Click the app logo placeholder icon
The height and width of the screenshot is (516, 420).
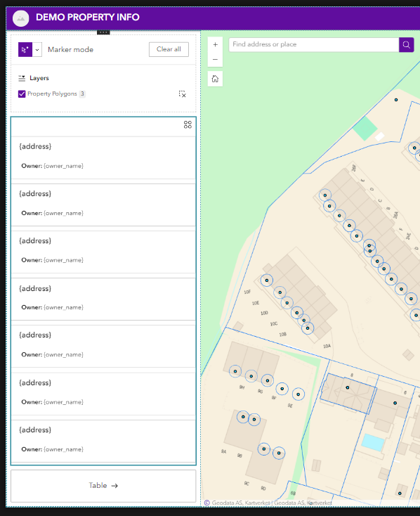21,18
